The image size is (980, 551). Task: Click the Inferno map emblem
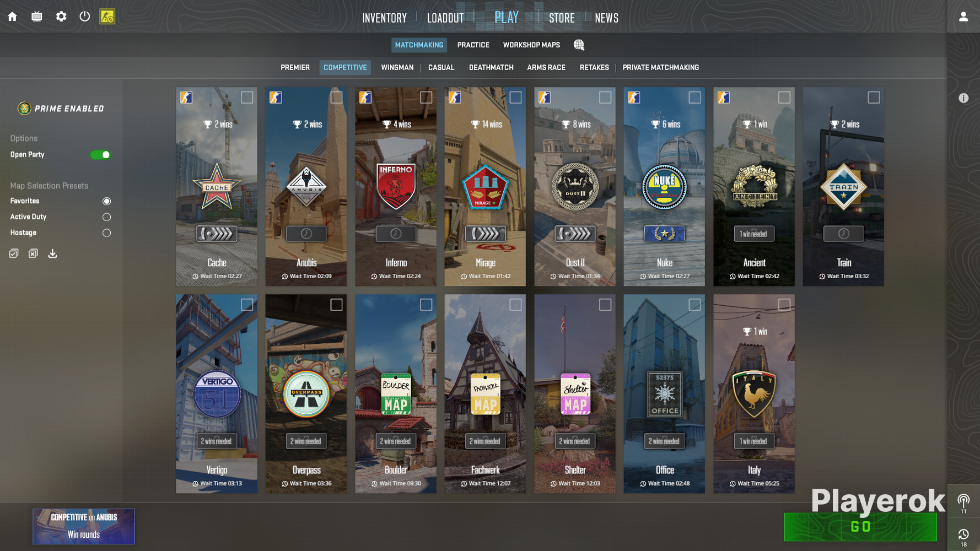click(396, 186)
